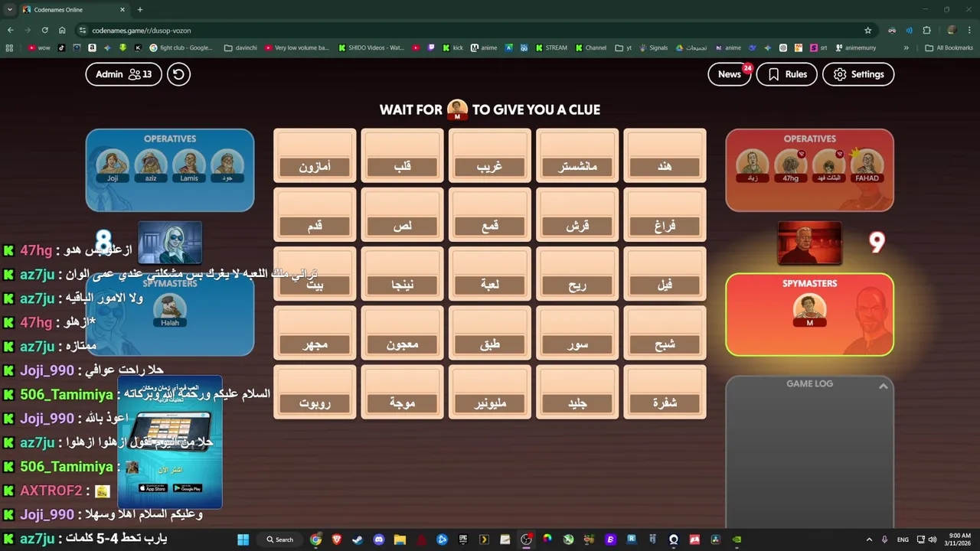This screenshot has height=551, width=980.
Task: Open Epic Games launcher from the taskbar
Action: (462, 540)
